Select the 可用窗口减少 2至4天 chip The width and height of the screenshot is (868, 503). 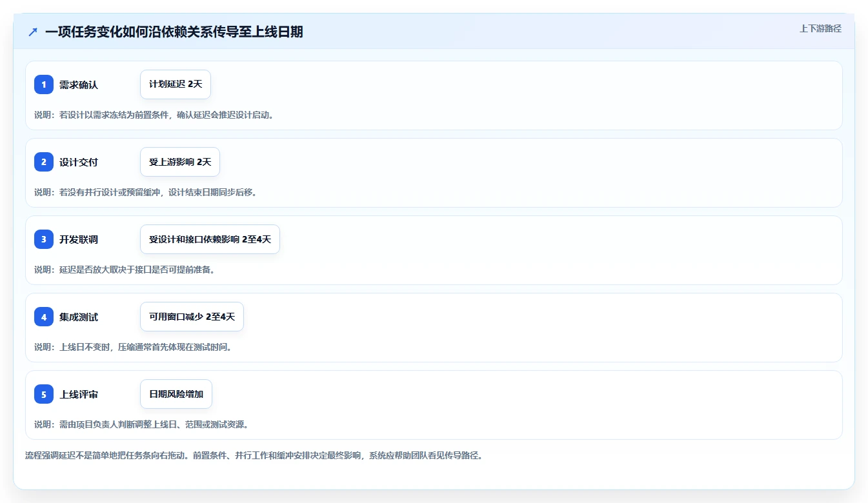click(x=192, y=317)
